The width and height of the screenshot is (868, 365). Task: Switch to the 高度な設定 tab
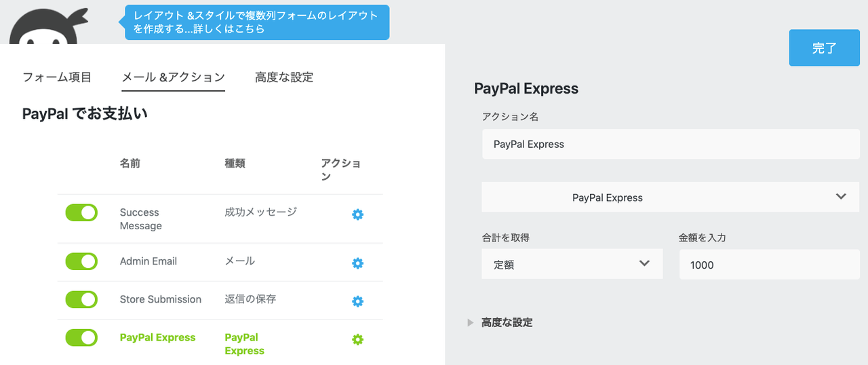pos(284,77)
